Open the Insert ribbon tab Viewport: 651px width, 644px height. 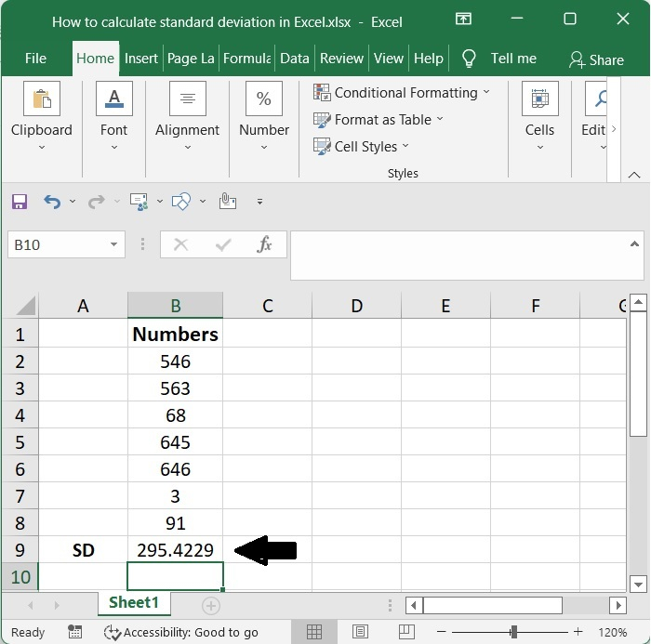(141, 59)
